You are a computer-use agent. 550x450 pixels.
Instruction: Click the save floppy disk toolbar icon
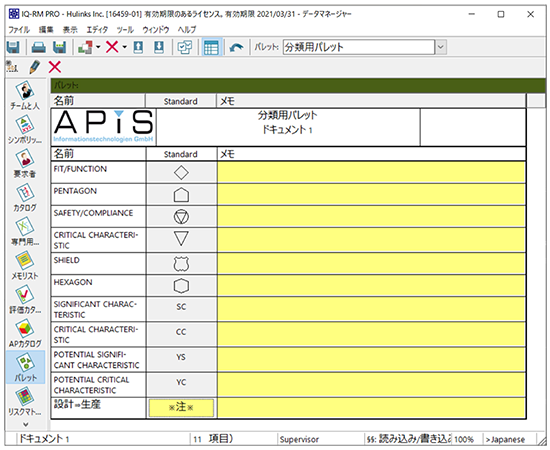(x=13, y=47)
